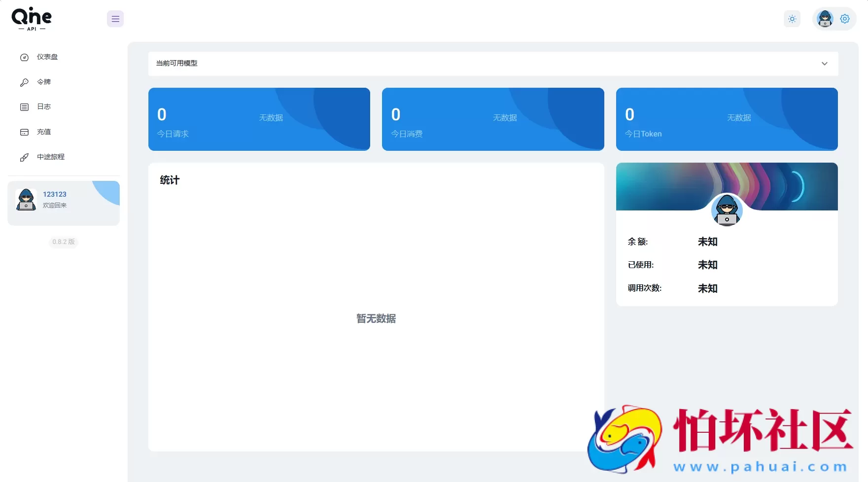Click the hacker avatar icon in top bar

[x=824, y=18]
